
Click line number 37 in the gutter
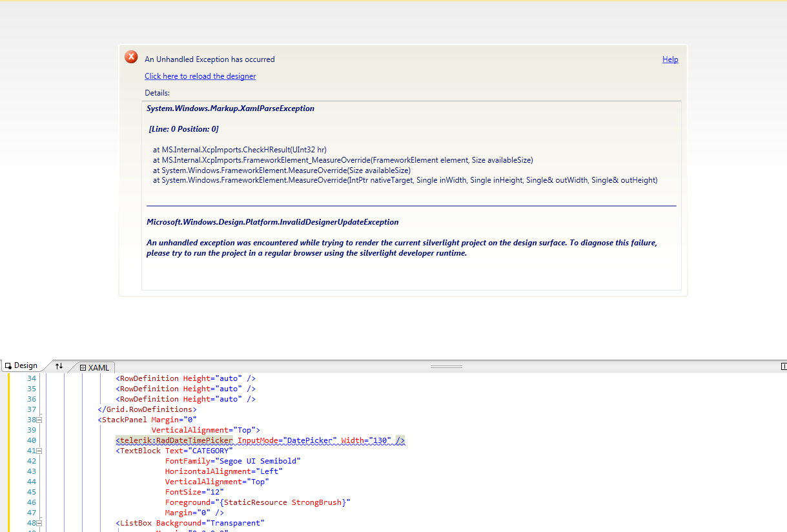point(32,409)
